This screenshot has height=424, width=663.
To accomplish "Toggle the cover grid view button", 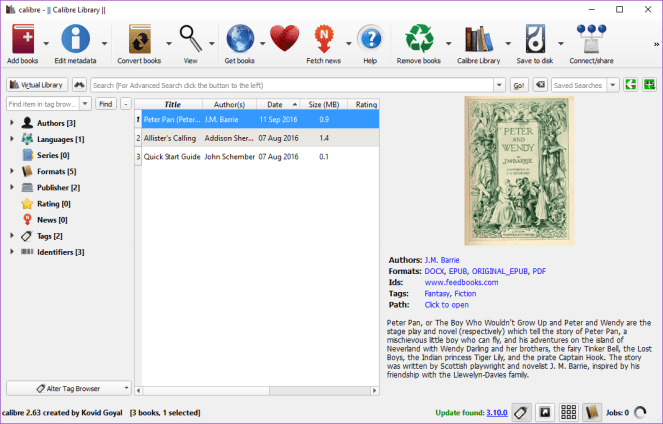I will tap(568, 411).
